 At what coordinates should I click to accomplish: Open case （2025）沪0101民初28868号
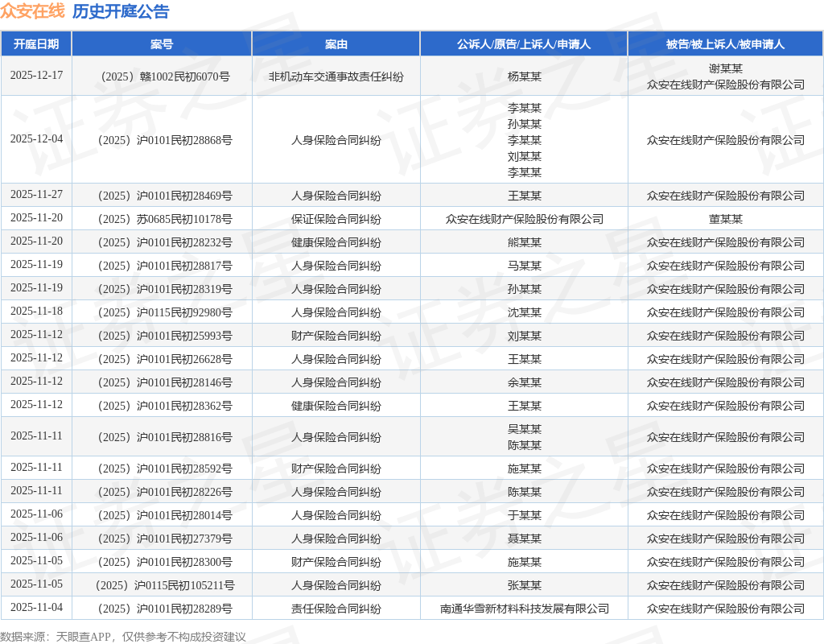click(162, 140)
